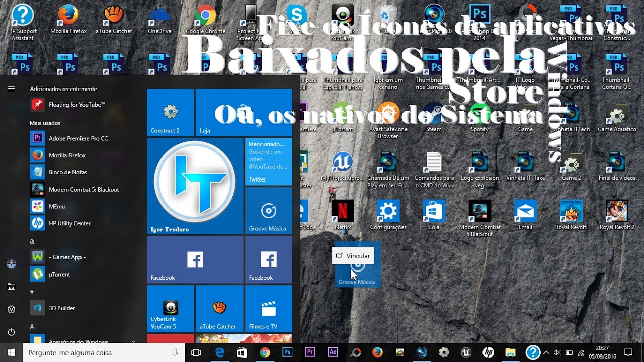Image resolution: width=644 pixels, height=362 pixels.
Task: Select the Netflix desktop icon
Action: pos(343,215)
